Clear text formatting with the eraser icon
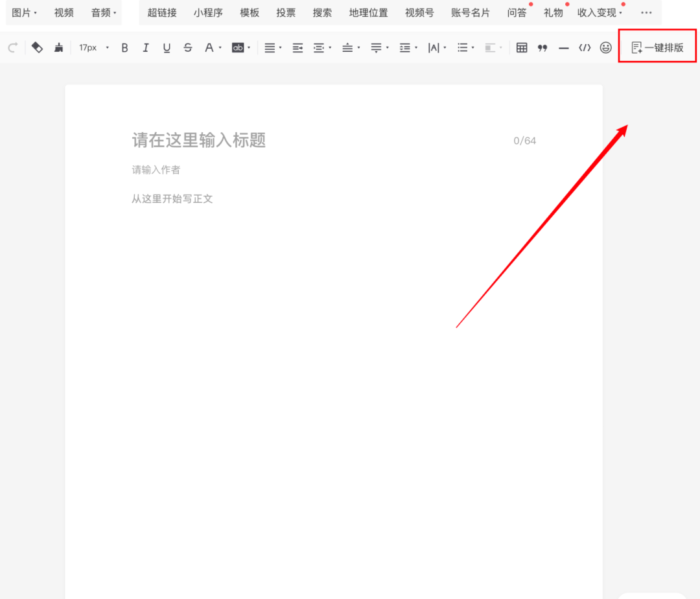This screenshot has height=599, width=700. click(x=37, y=47)
